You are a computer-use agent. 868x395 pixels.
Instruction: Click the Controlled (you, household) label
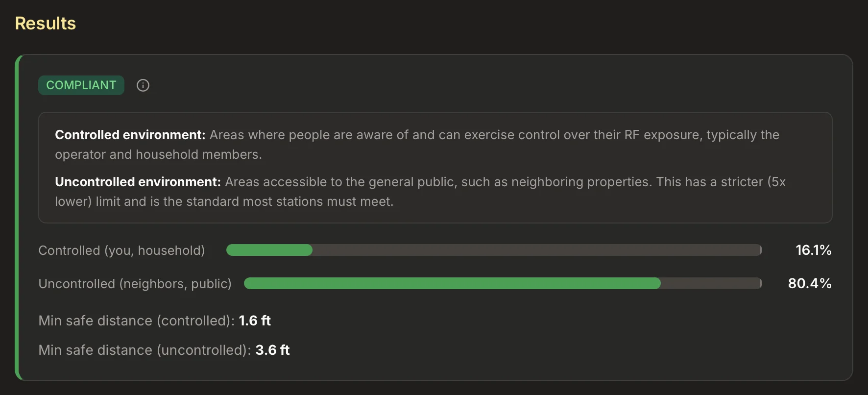point(121,250)
